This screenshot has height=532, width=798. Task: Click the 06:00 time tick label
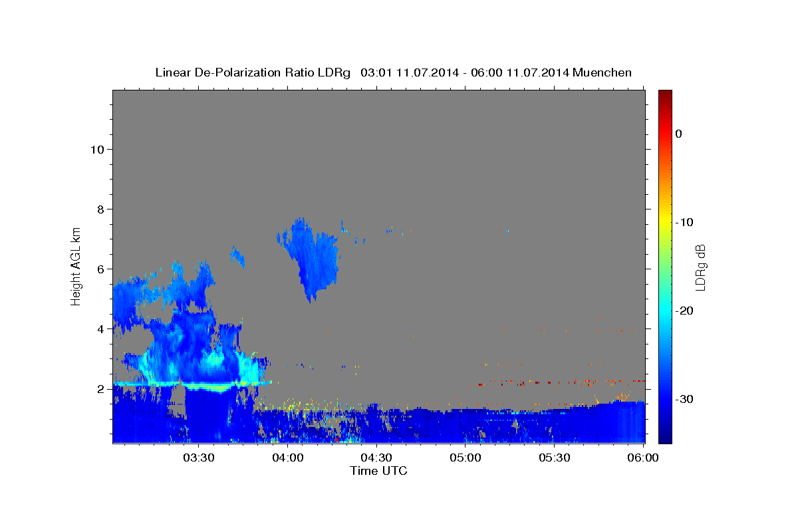[x=643, y=458]
